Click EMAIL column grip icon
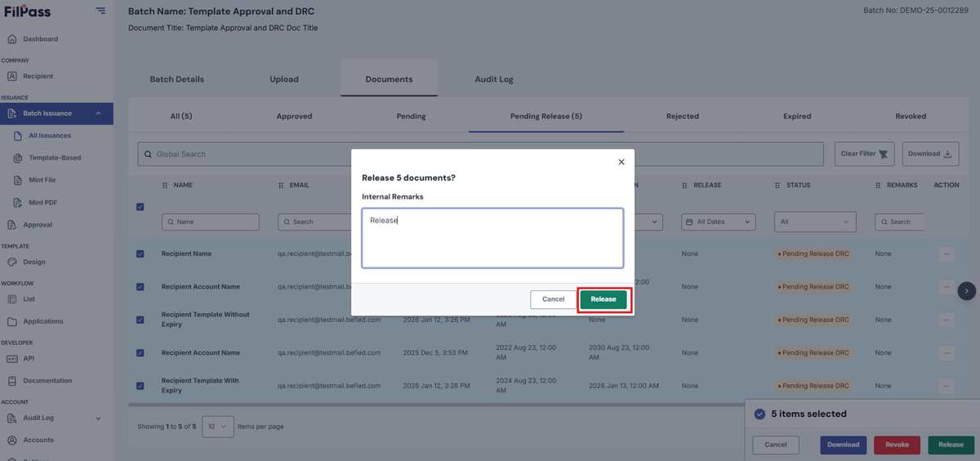Image resolution: width=980 pixels, height=461 pixels. (x=282, y=186)
